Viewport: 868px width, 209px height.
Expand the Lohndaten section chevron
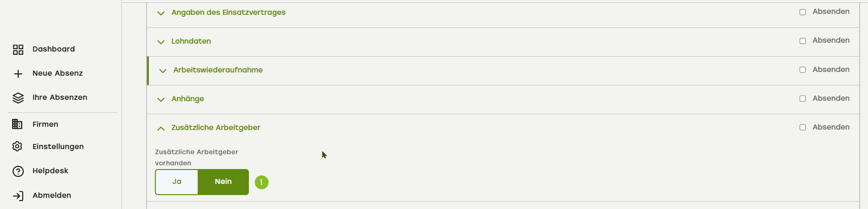pos(161,42)
